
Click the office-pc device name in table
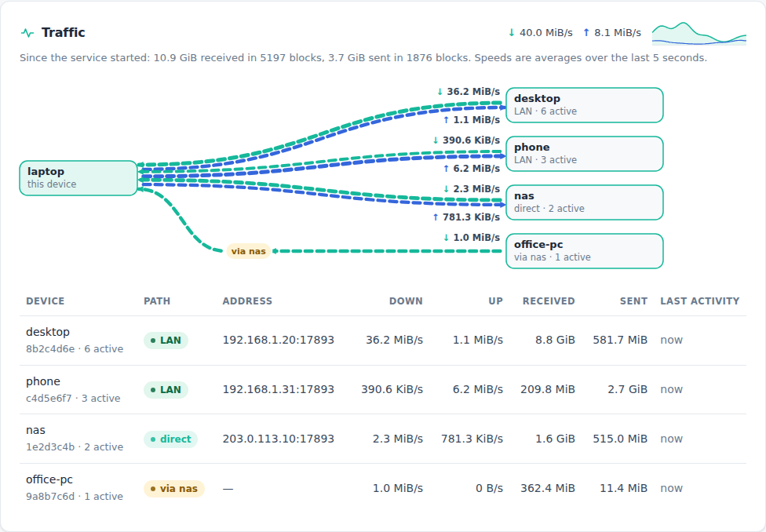click(x=49, y=479)
